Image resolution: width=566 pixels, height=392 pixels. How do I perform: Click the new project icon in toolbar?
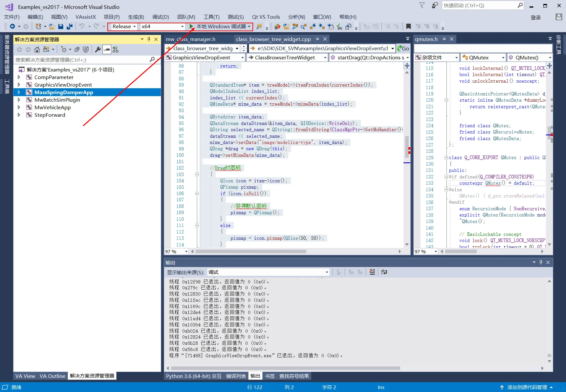coord(38,27)
